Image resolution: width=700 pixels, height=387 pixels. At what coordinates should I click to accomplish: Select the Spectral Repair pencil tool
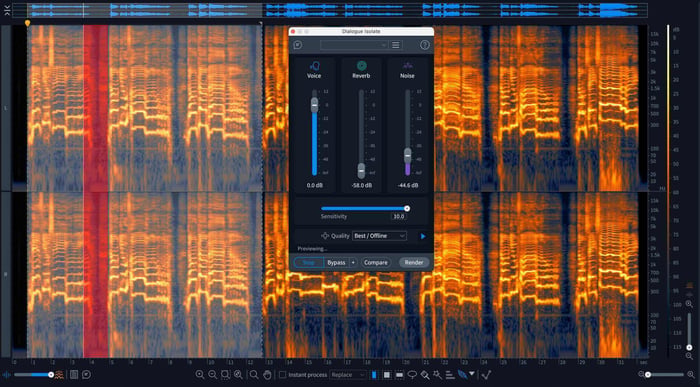[x=462, y=375]
